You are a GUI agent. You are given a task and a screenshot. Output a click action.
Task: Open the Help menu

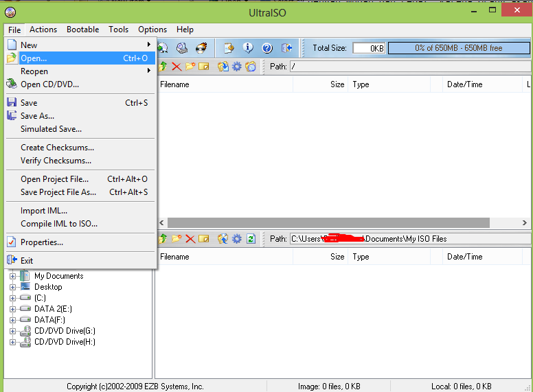tap(185, 30)
